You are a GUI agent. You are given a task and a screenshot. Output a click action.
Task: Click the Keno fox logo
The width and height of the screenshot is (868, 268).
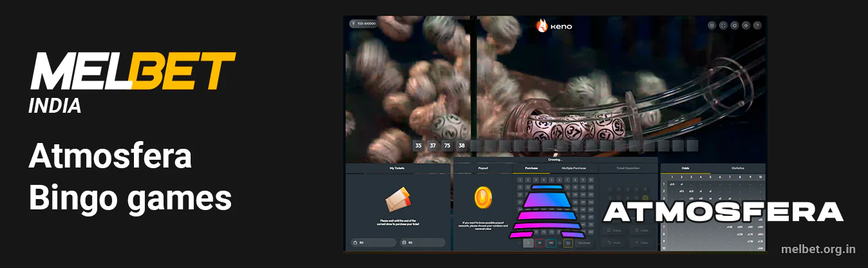pos(542,26)
